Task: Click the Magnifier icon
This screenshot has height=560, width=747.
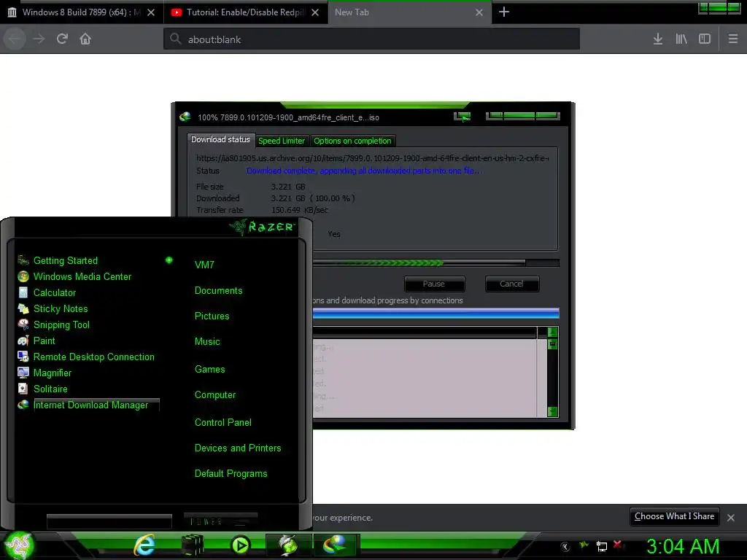Action: pyautogui.click(x=23, y=373)
